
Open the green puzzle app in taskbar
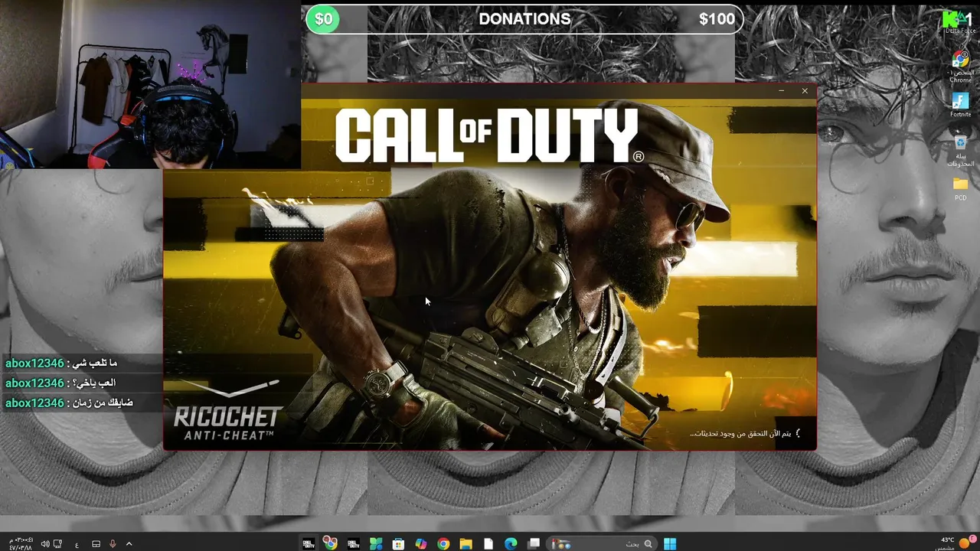pyautogui.click(x=376, y=544)
